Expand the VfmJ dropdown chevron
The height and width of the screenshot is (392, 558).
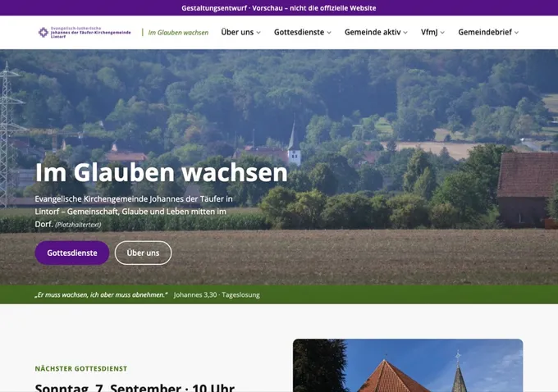(x=442, y=33)
